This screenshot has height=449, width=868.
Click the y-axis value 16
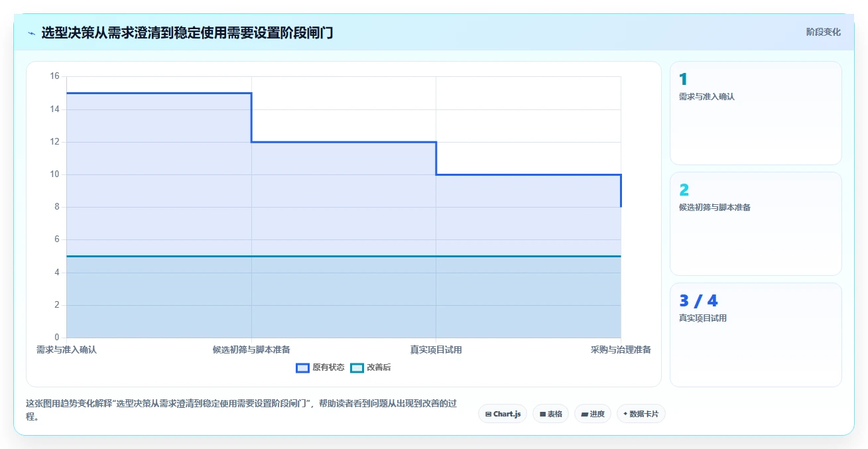(x=54, y=76)
